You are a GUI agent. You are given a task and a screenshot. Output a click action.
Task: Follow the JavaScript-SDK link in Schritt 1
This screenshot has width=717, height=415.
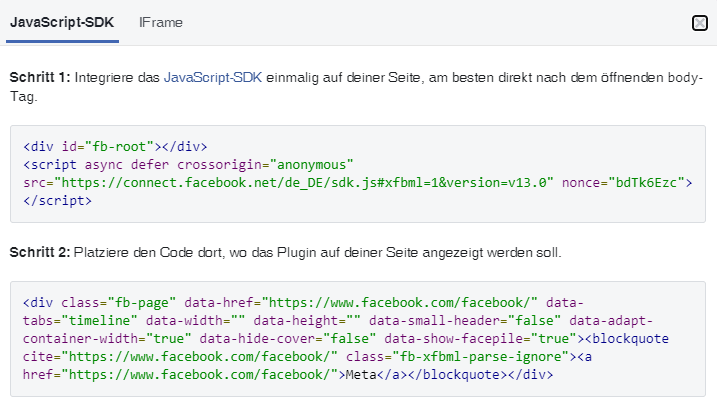pos(213,77)
